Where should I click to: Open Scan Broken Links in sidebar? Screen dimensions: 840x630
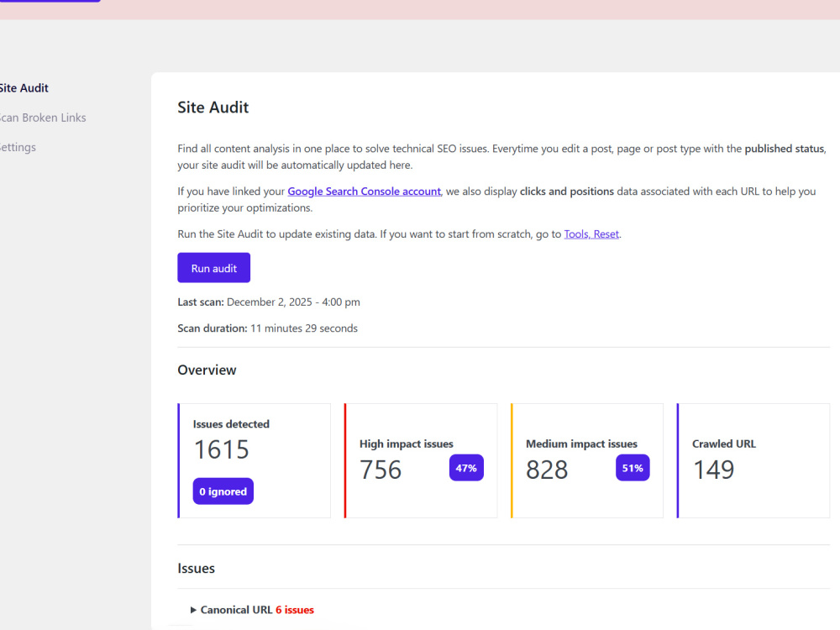point(42,118)
